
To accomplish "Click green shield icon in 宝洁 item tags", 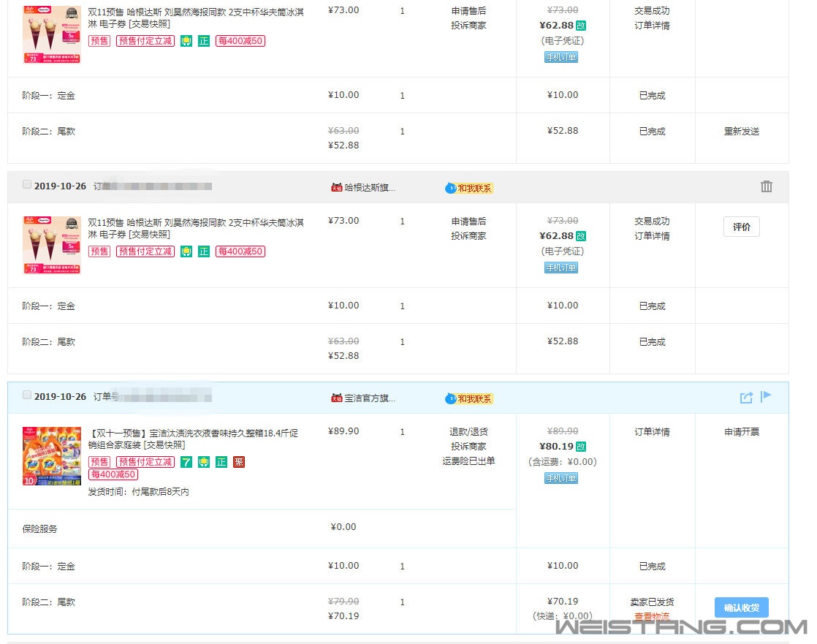I will [204, 462].
